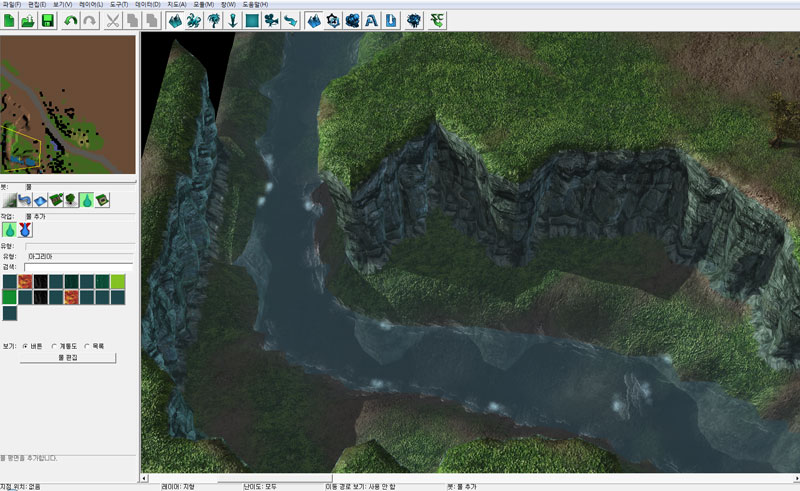
Task: Switch to the Doodads palm tree layer
Action: tap(214, 21)
